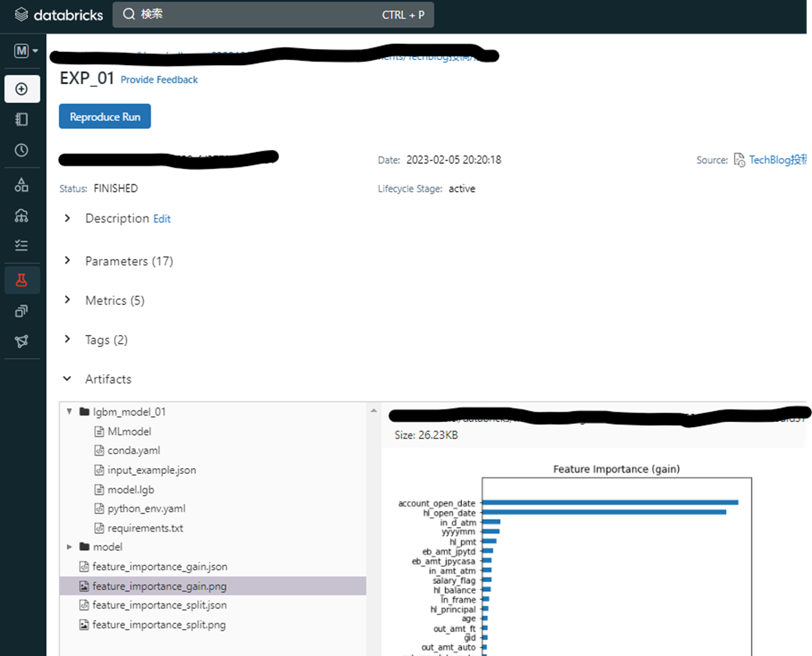Open the persona switcher M dropdown
The image size is (812, 656).
coord(26,51)
